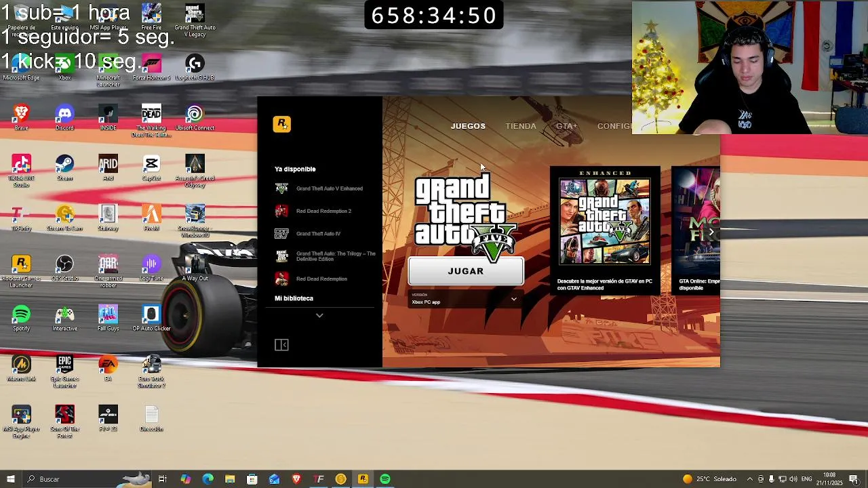868x488 pixels.
Task: Open the GTAV Enhanced promo card
Action: [604, 230]
